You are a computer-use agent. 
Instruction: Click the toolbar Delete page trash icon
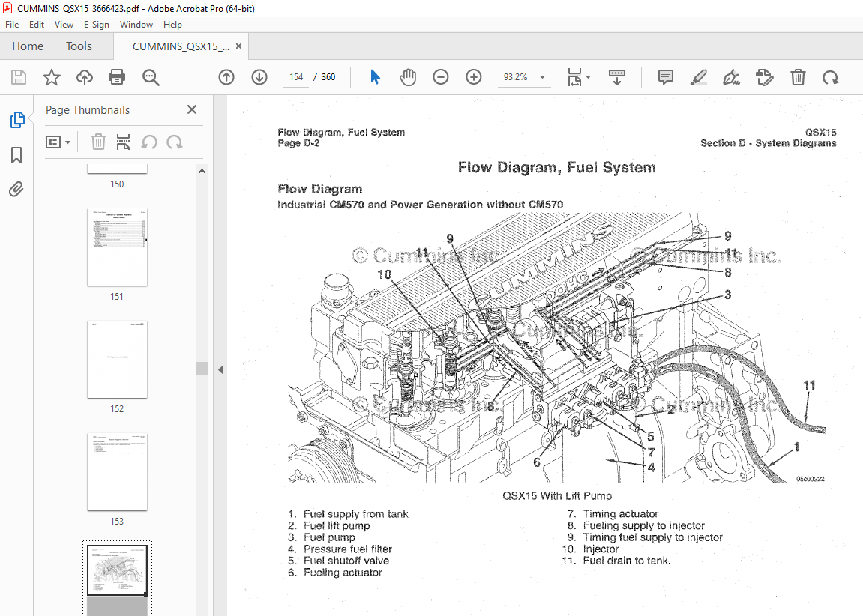798,77
